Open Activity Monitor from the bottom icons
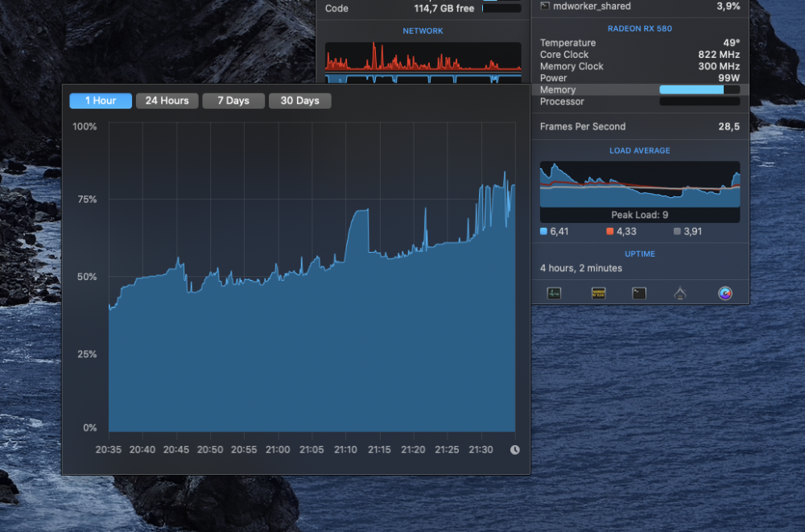Image resolution: width=805 pixels, height=532 pixels. (x=554, y=293)
